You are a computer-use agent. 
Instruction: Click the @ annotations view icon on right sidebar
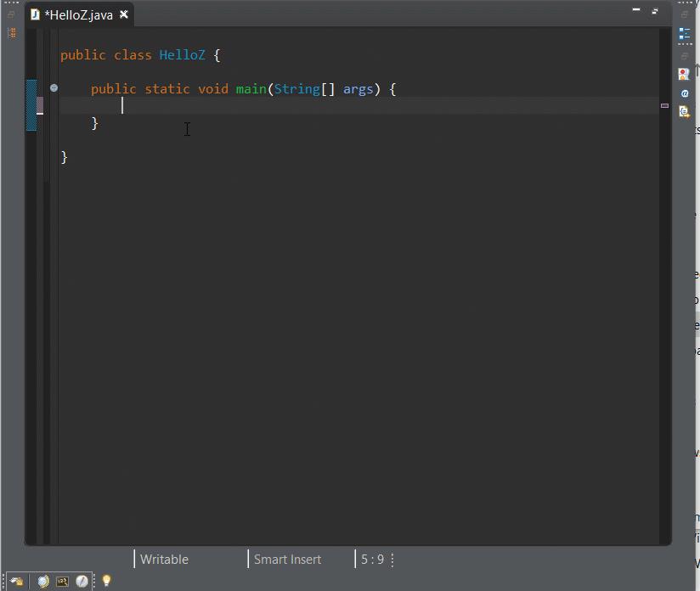coord(685,93)
